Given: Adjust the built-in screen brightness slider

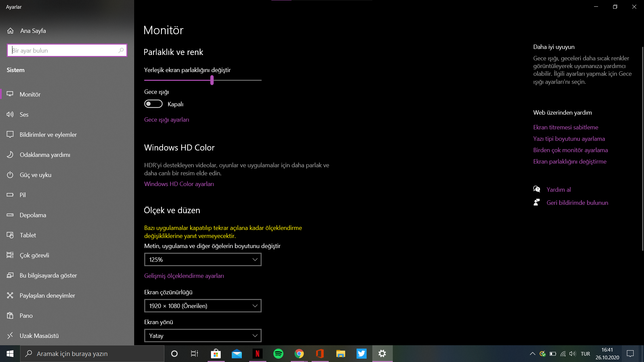Looking at the screenshot, I should pos(212,80).
